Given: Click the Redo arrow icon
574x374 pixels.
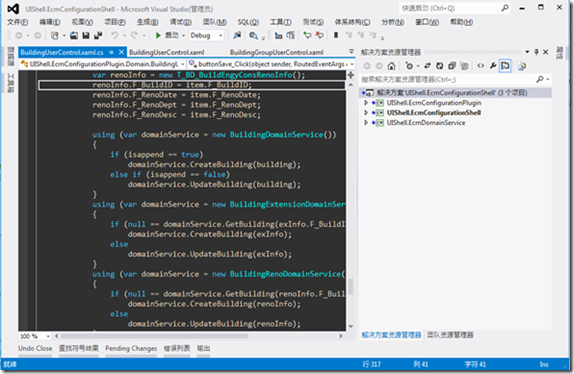Looking at the screenshot, I should pyautogui.click(x=134, y=35).
